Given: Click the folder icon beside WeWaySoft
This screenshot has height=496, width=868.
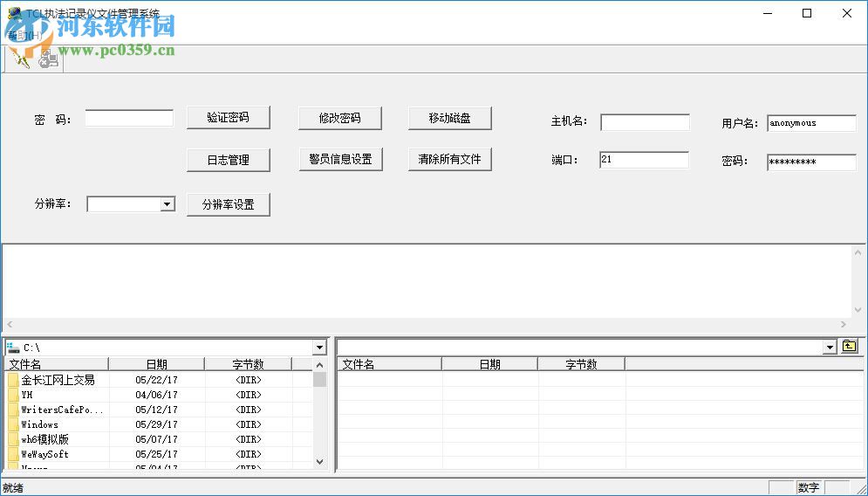Looking at the screenshot, I should point(13,454).
